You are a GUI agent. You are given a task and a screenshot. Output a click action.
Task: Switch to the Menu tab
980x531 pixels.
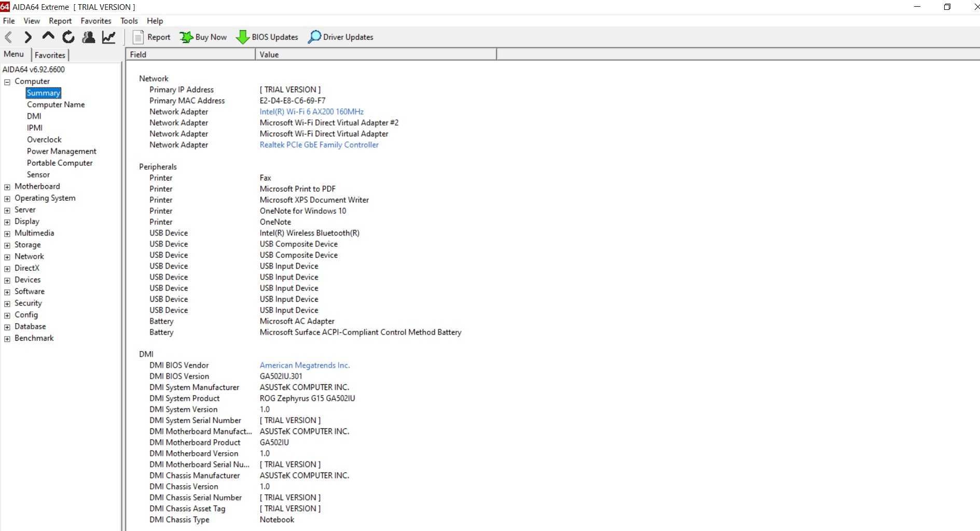tap(14, 54)
